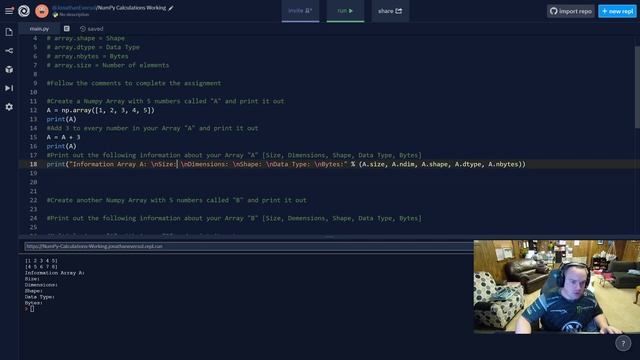Click the console prompt cursor

[32, 309]
